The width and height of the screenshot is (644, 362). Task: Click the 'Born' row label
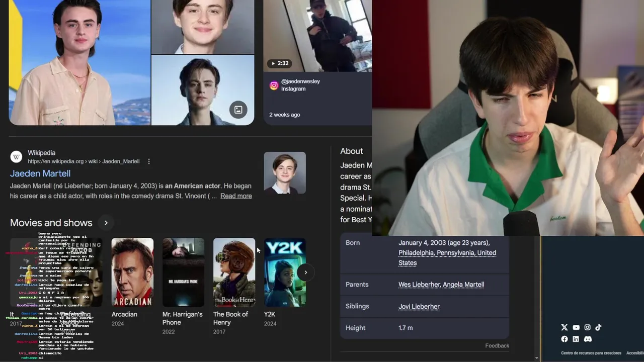(x=353, y=243)
